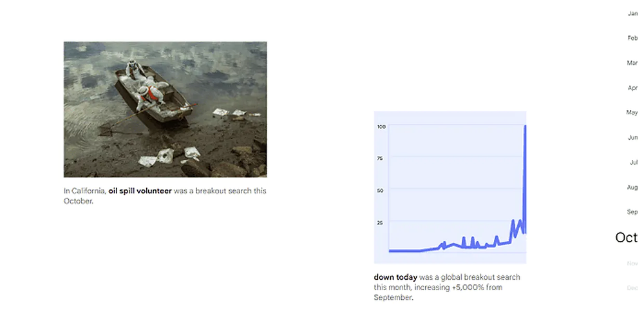Screen dimensions: 644x310
Task: Click the highlighted Oct month label
Action: tap(627, 237)
